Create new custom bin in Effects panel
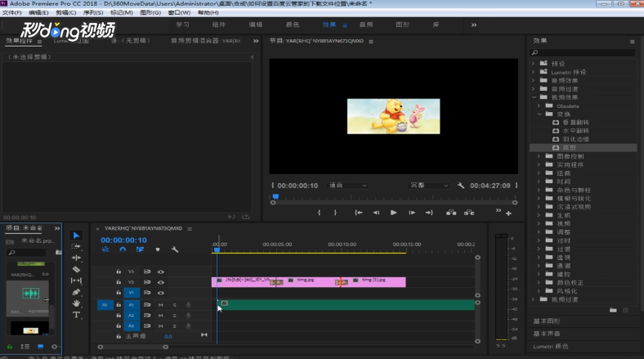The width and height of the screenshot is (644, 359). [x=613, y=310]
